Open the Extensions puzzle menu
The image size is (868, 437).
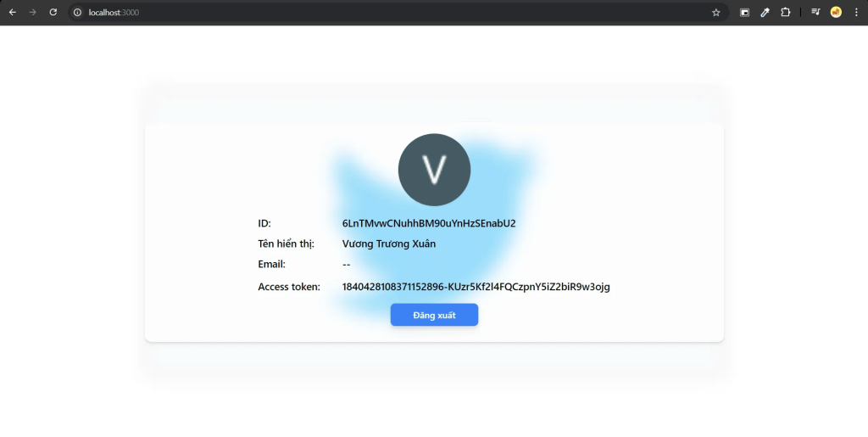click(x=786, y=12)
